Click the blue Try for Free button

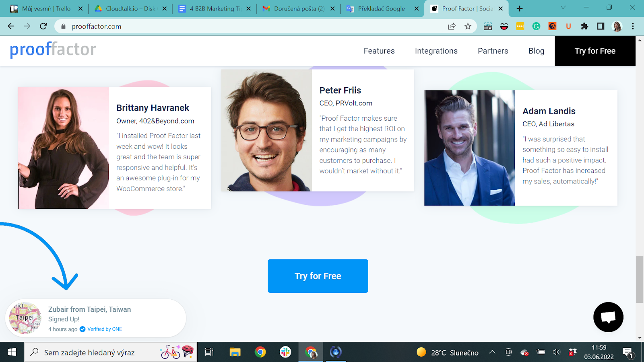(318, 276)
